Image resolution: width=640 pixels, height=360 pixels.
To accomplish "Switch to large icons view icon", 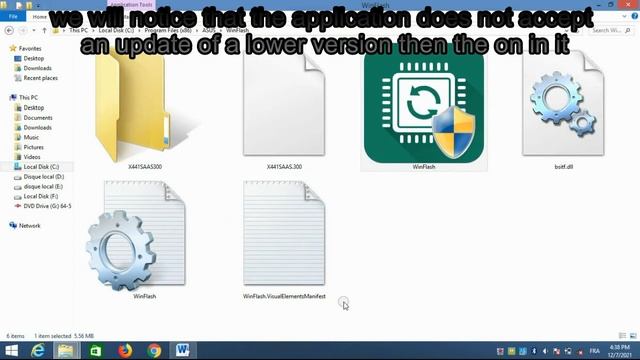I will (633, 336).
